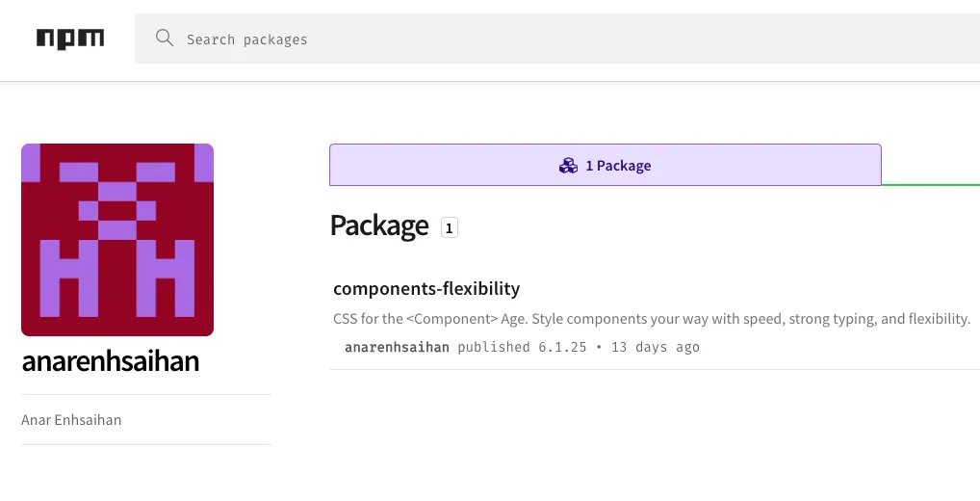Click the anarenhsaihan username heading below avatar
The height and width of the screenshot is (501, 980).
111,361
